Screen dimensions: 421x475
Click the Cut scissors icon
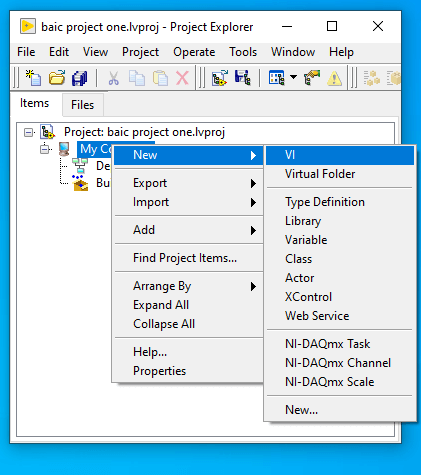[113, 78]
